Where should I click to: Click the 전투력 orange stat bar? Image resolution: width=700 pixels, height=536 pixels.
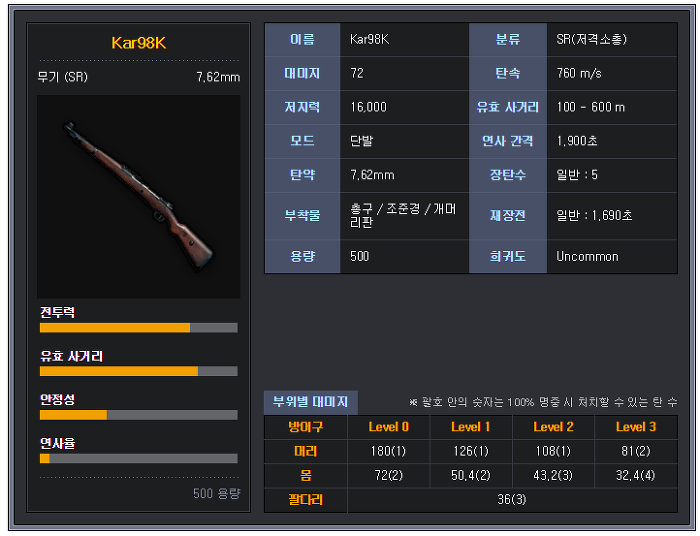pos(138,328)
